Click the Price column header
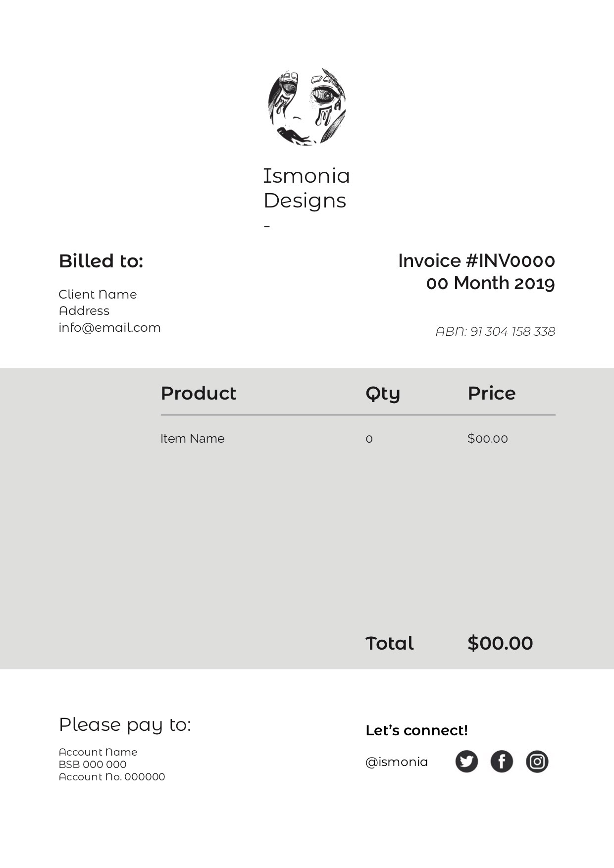This screenshot has width=614, height=868. tap(492, 393)
